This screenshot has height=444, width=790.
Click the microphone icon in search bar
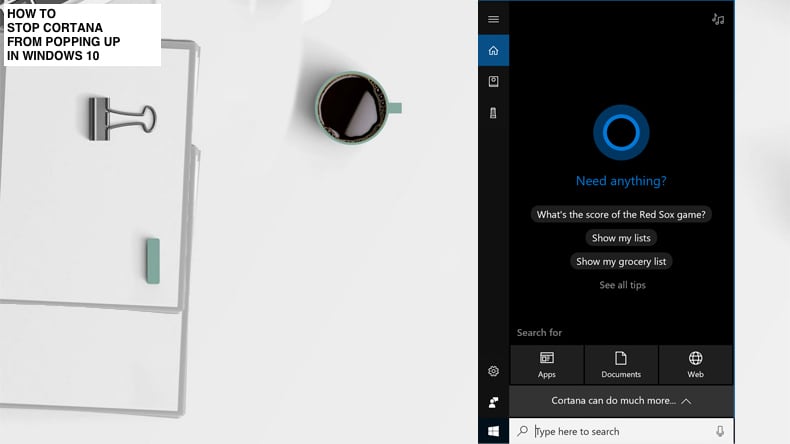tap(720, 431)
